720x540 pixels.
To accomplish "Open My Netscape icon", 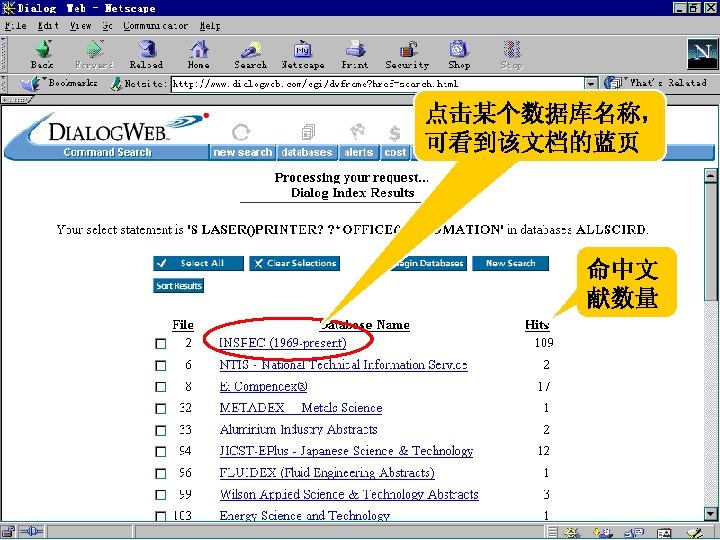I will (x=303, y=54).
